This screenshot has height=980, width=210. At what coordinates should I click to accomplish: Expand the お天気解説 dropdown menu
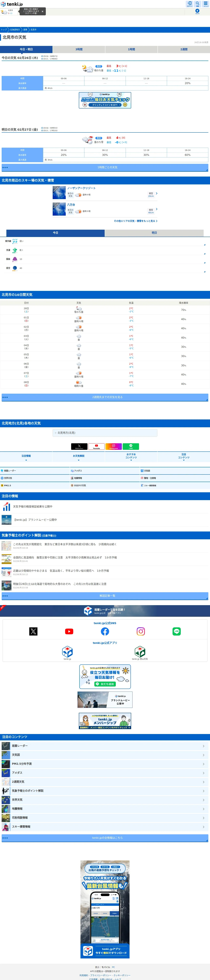(79, 457)
